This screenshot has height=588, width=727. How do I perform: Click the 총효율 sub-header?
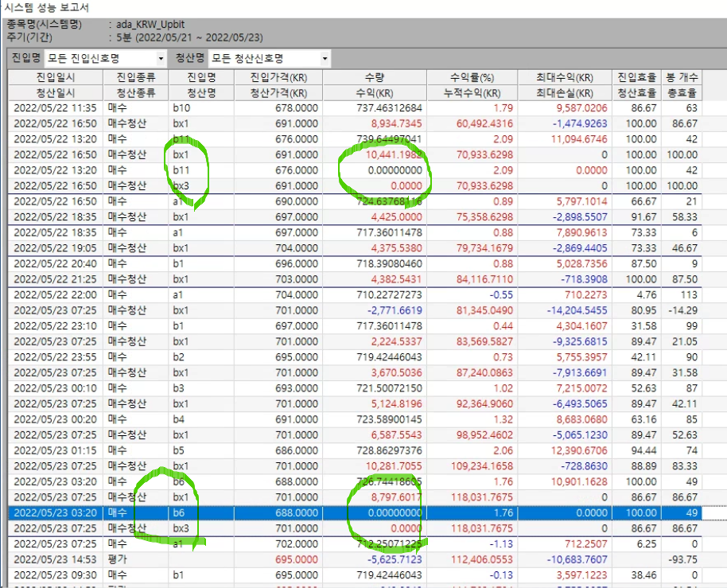(682, 92)
